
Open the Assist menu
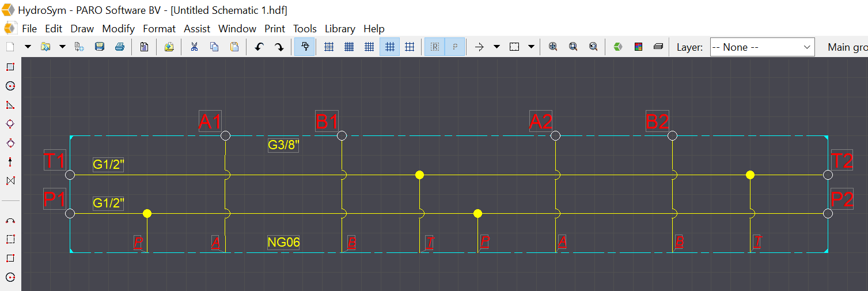tap(198, 29)
